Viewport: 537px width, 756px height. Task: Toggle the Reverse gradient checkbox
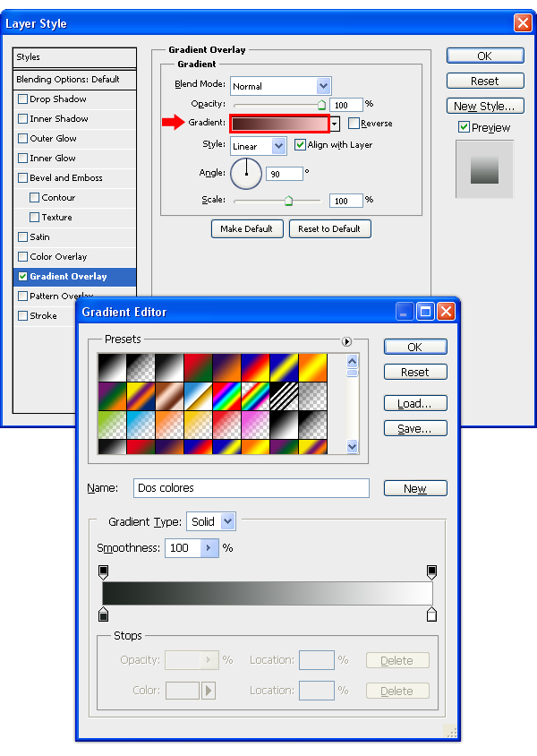(354, 124)
